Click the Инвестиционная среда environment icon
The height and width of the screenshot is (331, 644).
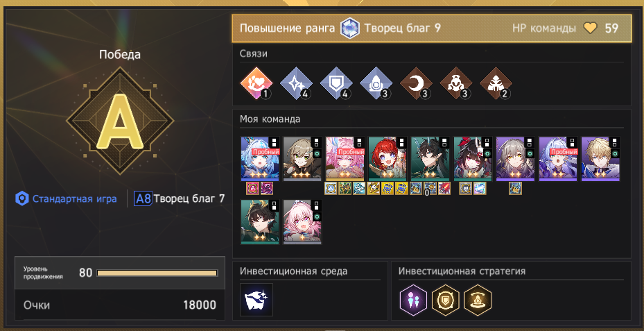pyautogui.click(x=256, y=300)
